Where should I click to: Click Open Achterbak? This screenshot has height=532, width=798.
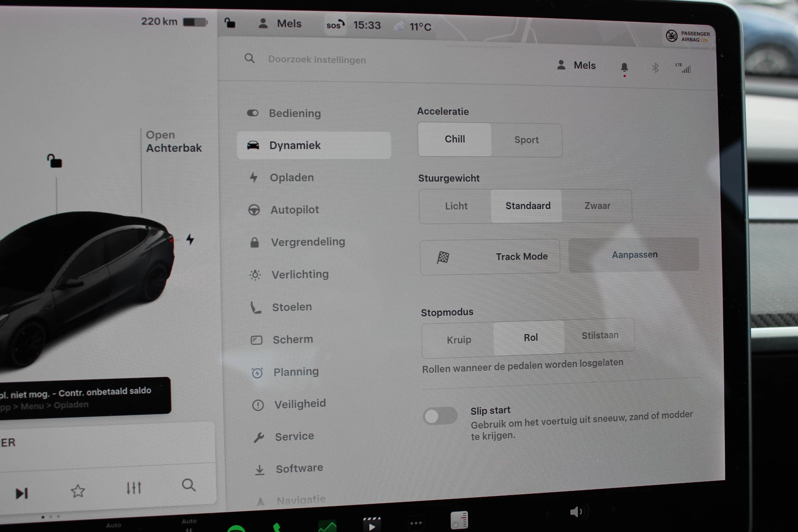click(174, 141)
